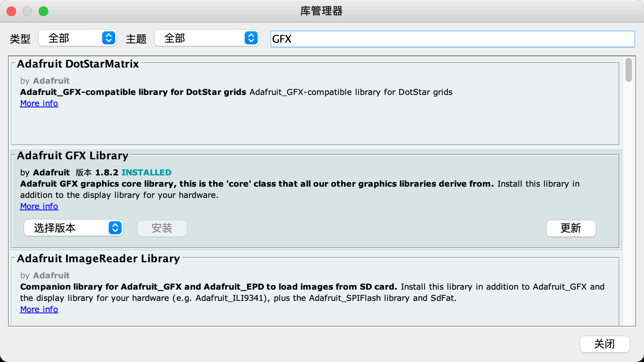Click the Adafruit GFX Library title
644x362 pixels.
72,156
